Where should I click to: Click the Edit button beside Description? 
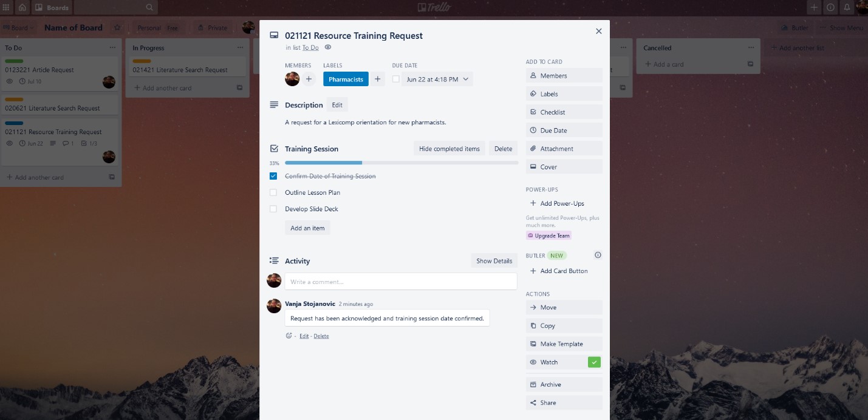click(x=337, y=105)
